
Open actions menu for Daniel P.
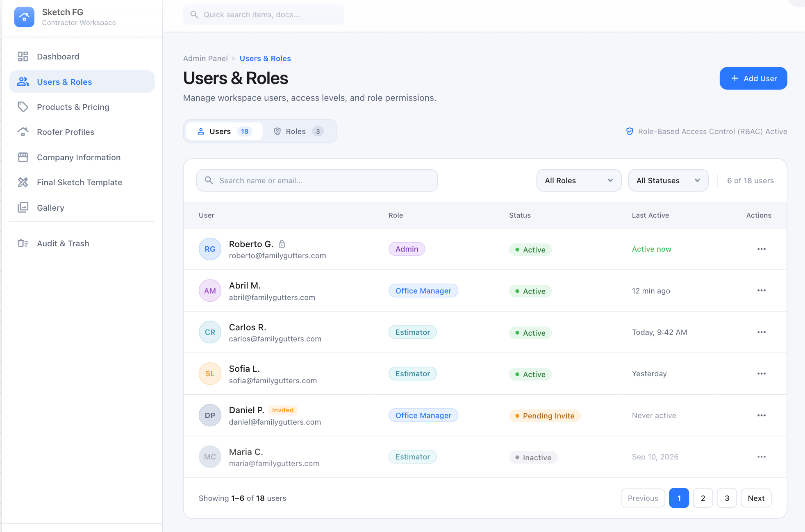click(x=762, y=415)
